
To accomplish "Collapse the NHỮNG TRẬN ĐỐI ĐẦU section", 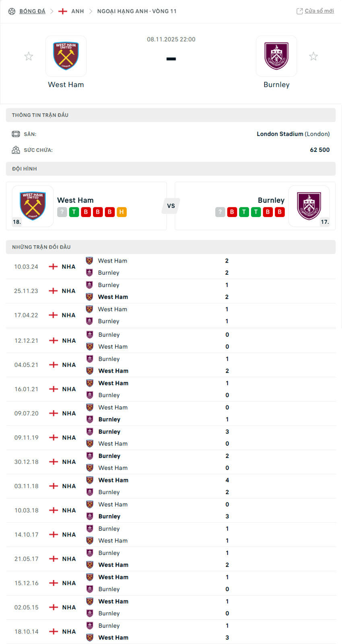I will click(41, 247).
